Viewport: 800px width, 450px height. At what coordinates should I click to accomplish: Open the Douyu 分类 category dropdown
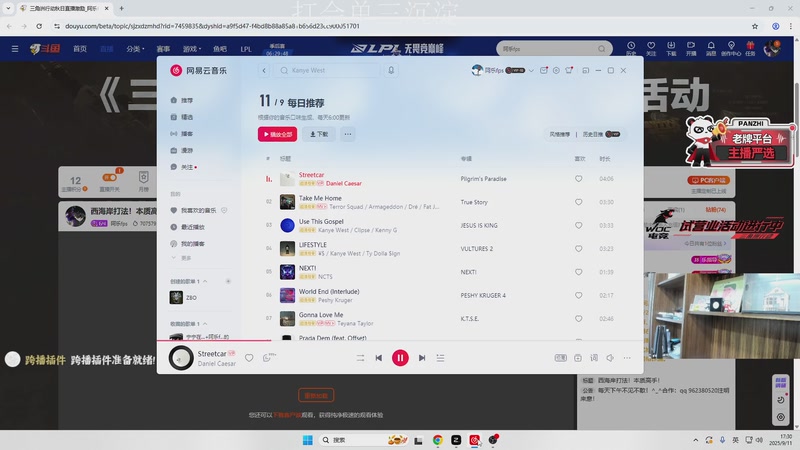[135, 49]
